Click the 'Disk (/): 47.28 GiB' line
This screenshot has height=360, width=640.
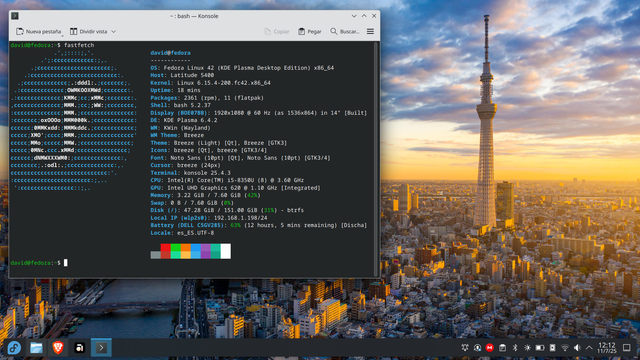click(227, 210)
